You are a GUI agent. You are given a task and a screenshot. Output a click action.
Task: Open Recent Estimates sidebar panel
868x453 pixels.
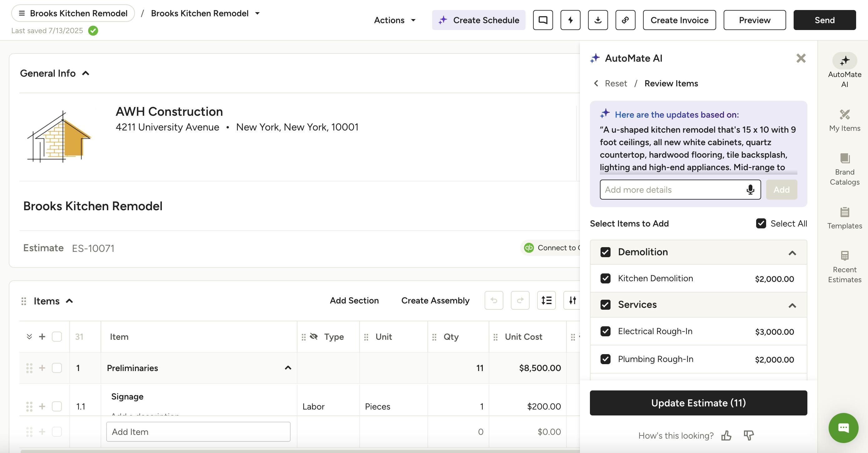845,267
